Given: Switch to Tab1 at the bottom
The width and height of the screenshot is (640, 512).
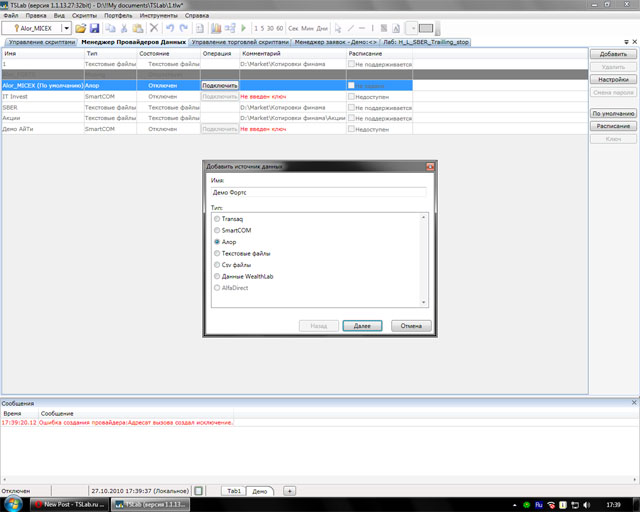Looking at the screenshot, I should (x=234, y=491).
